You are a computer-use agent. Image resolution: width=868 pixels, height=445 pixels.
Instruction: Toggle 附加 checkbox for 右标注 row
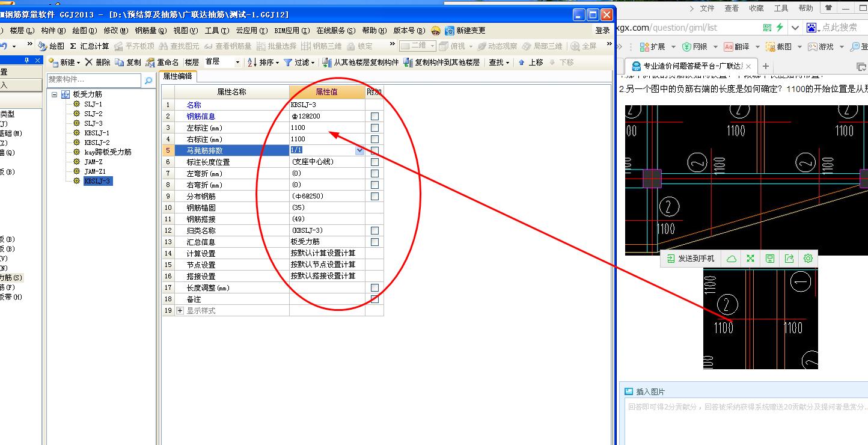click(x=374, y=140)
